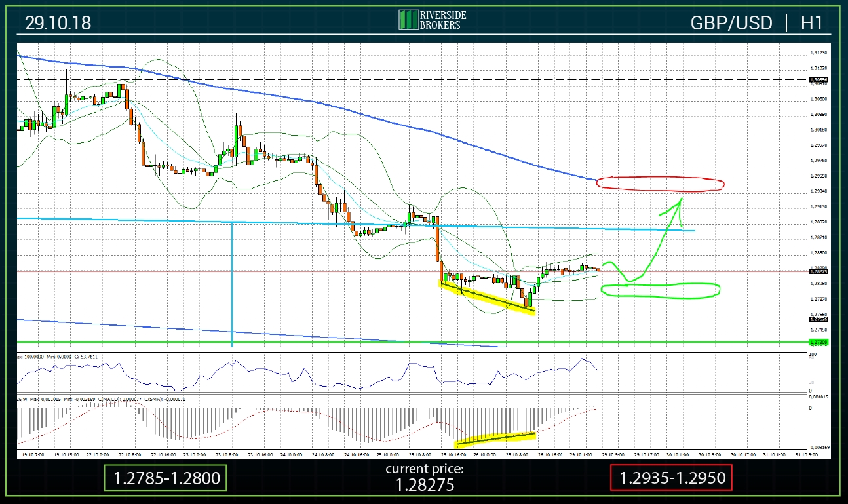Click the 1.27626 dashed-line price tag
Image resolution: width=848 pixels, height=504 pixels.
click(x=819, y=319)
